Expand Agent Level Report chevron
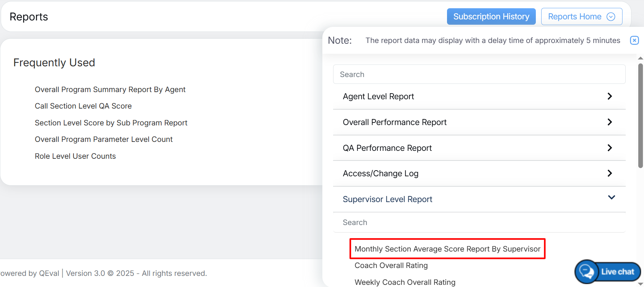This screenshot has width=644, height=287. (x=610, y=96)
